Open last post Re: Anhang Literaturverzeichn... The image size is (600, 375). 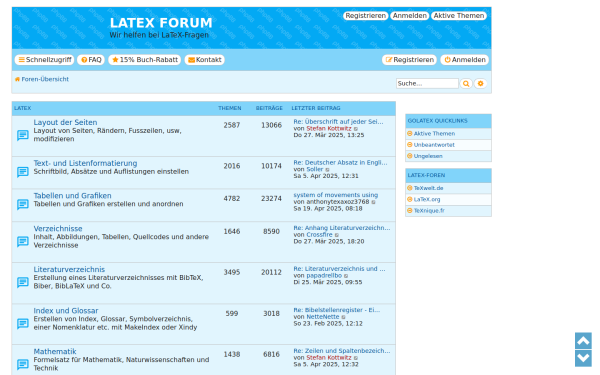point(342,228)
